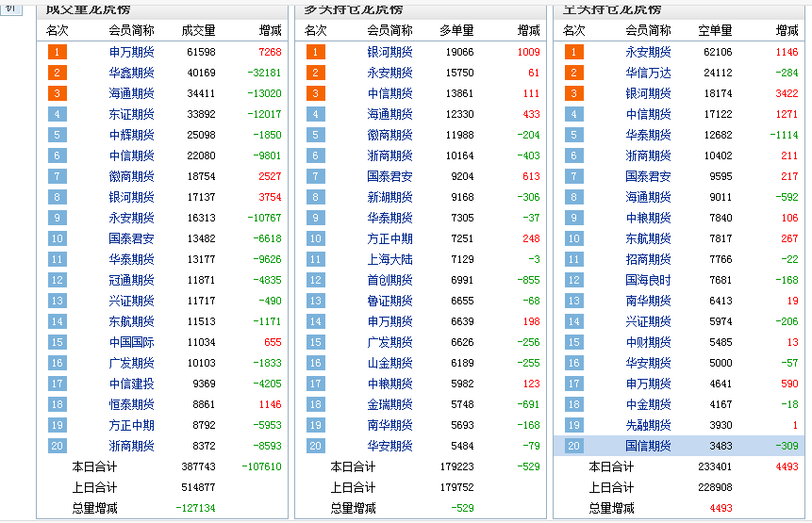
Task: Select 国海良时 member link
Action: (x=648, y=280)
